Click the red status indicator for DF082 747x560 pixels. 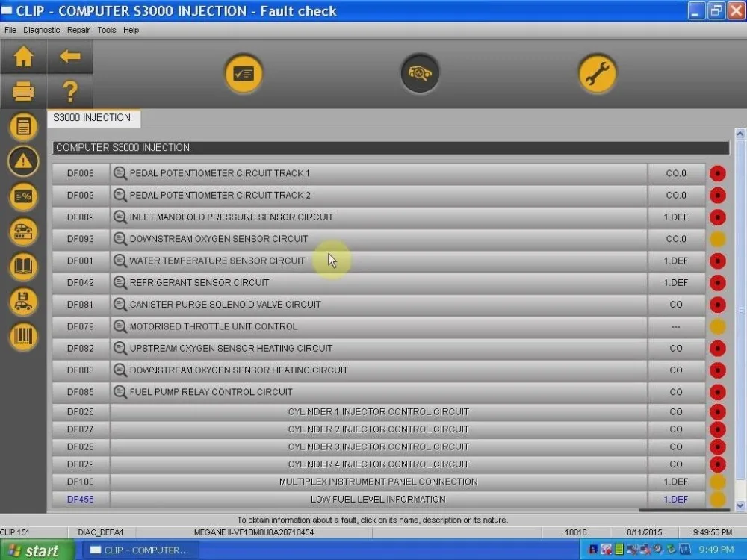point(717,349)
